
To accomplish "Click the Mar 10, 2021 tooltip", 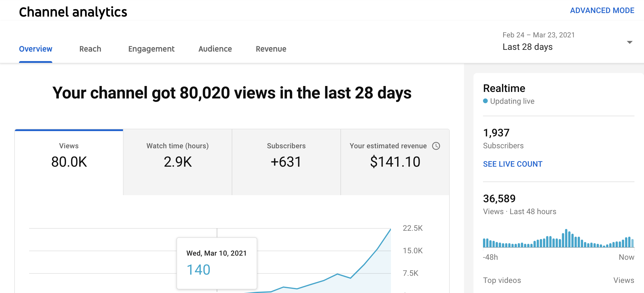I will [x=217, y=263].
